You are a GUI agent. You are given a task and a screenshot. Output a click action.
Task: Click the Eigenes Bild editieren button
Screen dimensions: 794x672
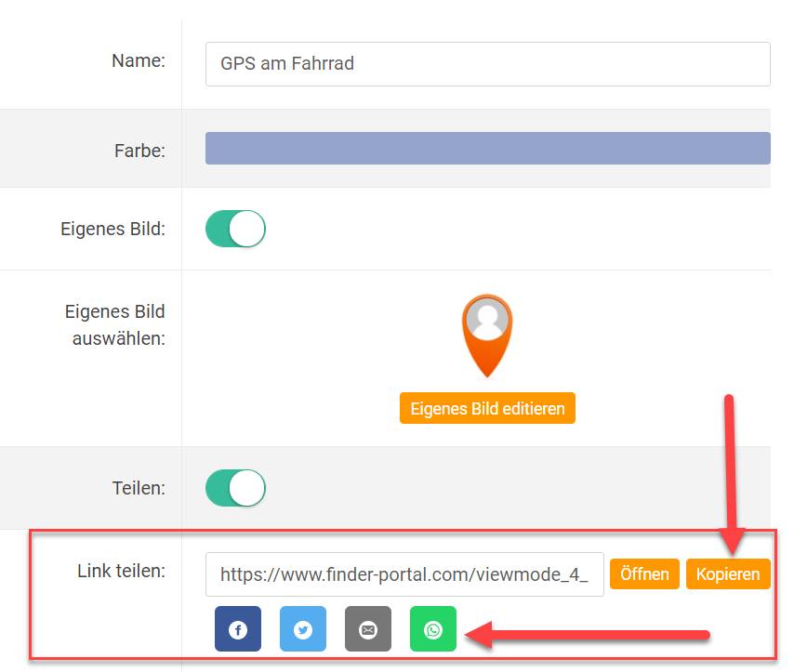tap(487, 408)
